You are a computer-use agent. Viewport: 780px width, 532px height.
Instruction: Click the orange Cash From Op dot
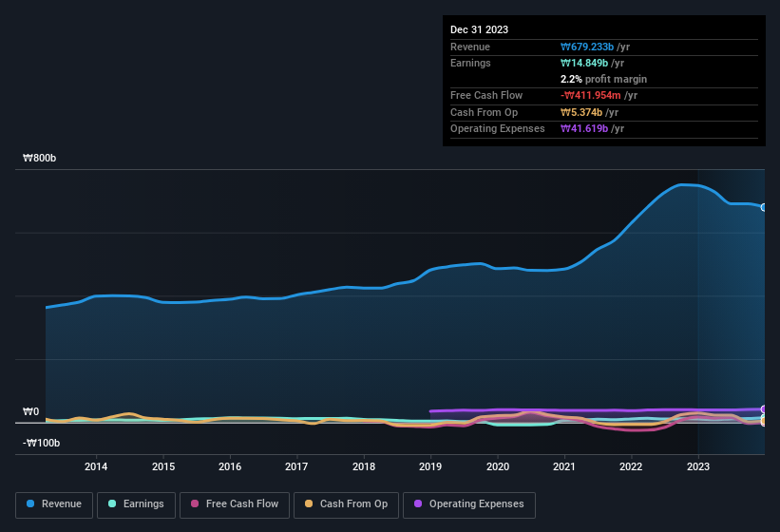[309, 503]
